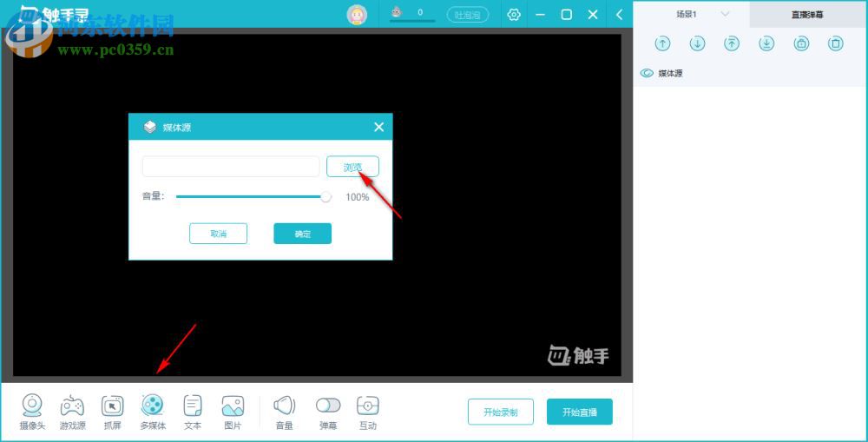Image resolution: width=868 pixels, height=442 pixels.
Task: Collapse the side panel with the chevron arrow
Action: point(620,15)
